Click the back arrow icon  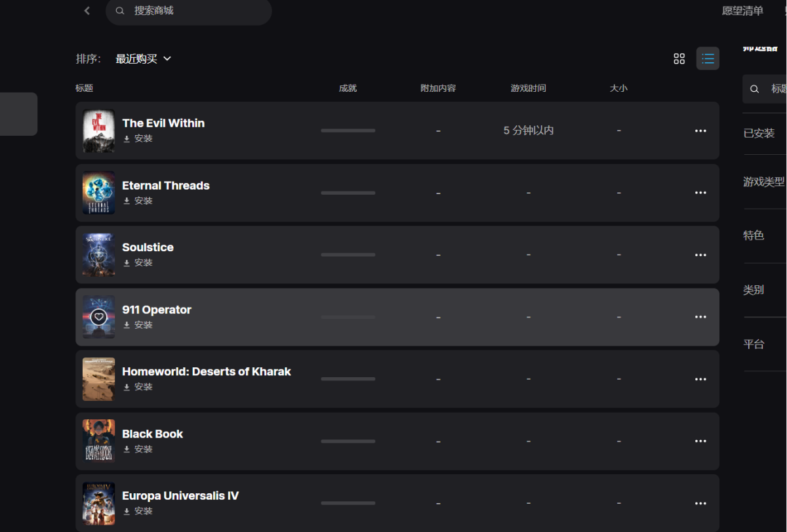87,10
